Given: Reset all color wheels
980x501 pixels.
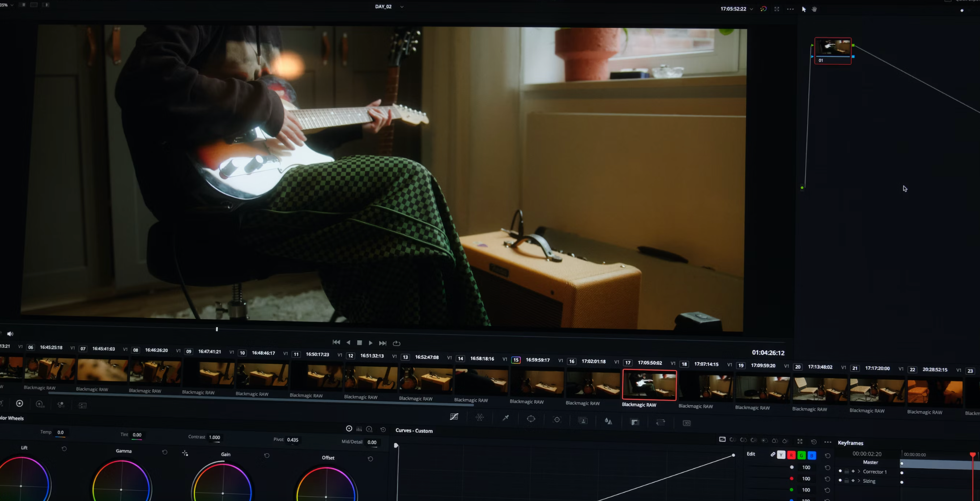Looking at the screenshot, I should point(383,429).
